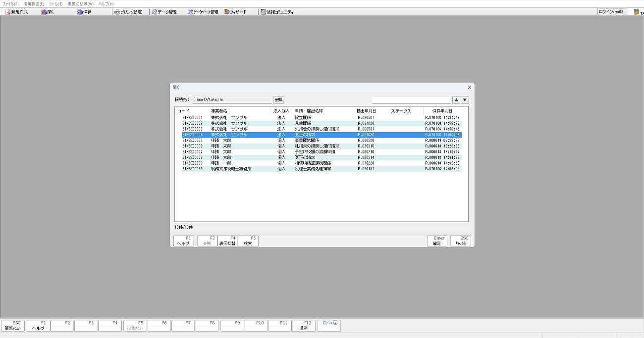
Task: Start the ウィザード toolbar tool
Action: pos(235,12)
